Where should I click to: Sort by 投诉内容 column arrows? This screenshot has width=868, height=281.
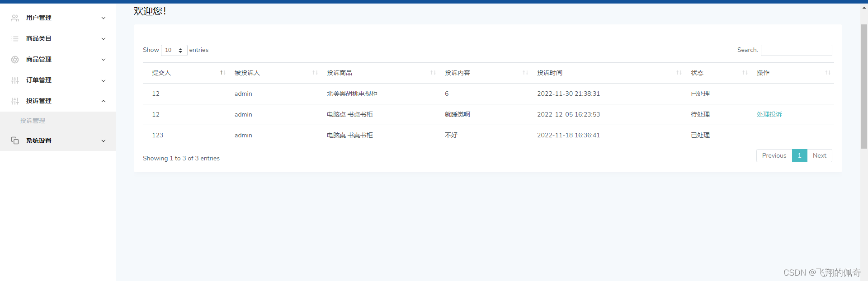[525, 73]
